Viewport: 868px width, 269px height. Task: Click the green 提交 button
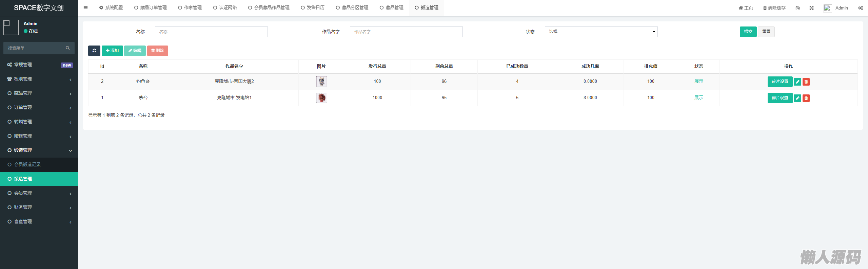(748, 32)
